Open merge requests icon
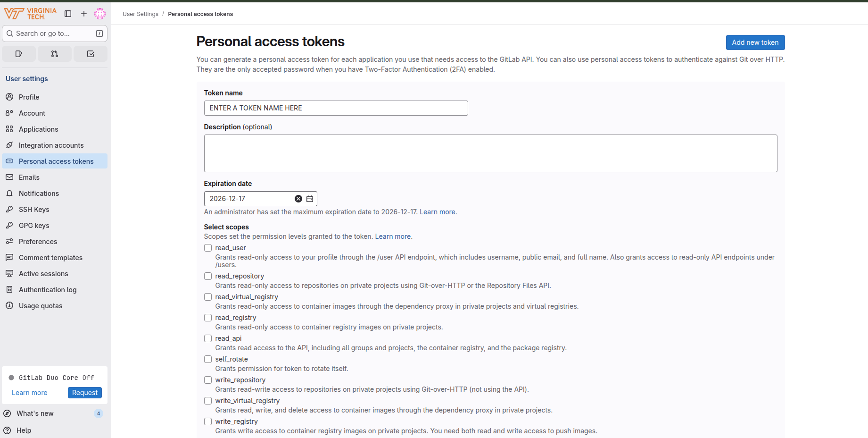The image size is (868, 438). click(55, 54)
